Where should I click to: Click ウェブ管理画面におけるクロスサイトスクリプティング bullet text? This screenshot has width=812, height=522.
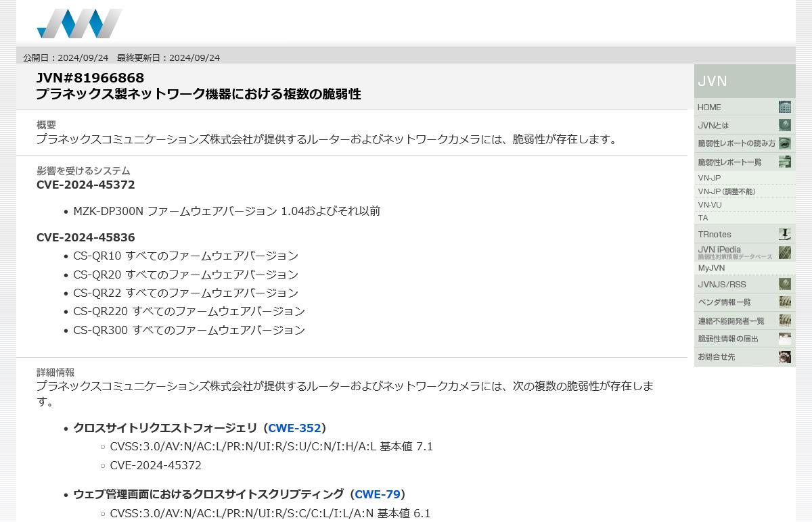(x=208, y=494)
